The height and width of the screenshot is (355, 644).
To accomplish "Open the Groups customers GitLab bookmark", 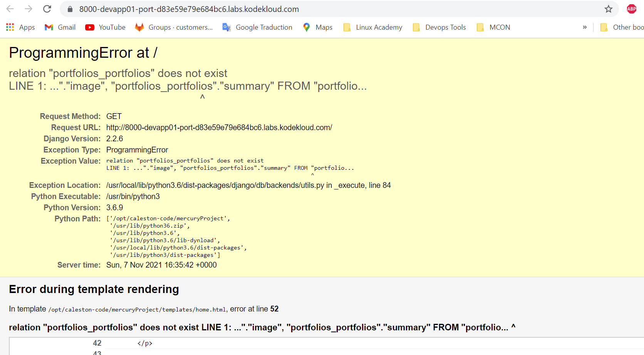I will pyautogui.click(x=174, y=27).
